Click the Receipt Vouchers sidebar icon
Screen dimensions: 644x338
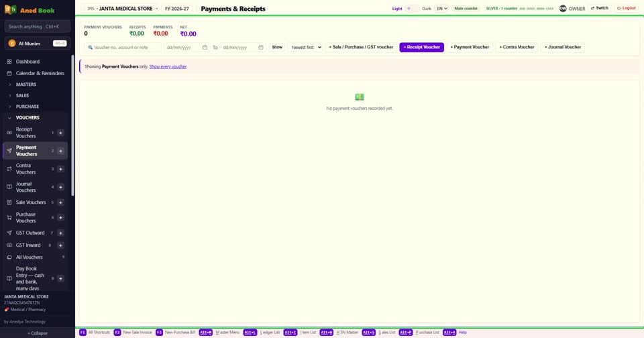click(9, 133)
